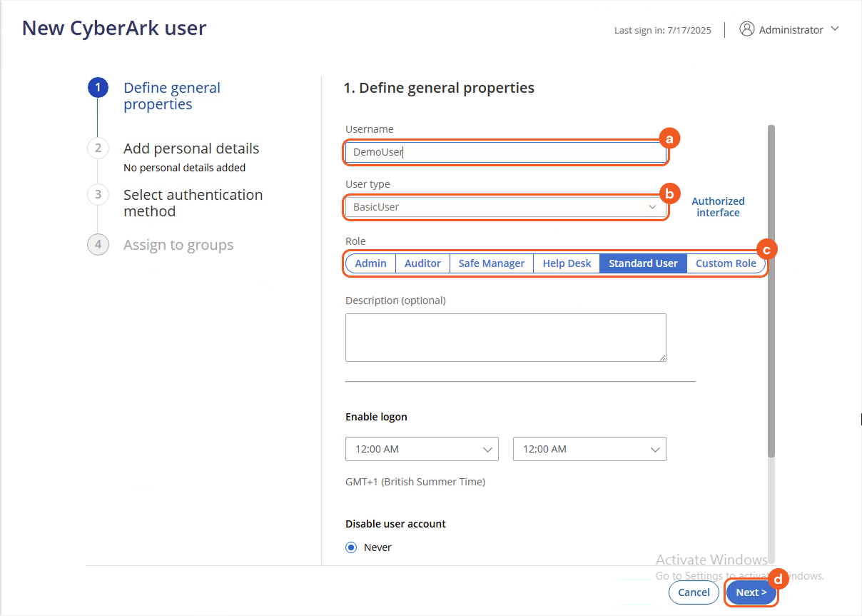This screenshot has width=862, height=616.
Task: Expand the Administrator account chevron menu
Action: tap(835, 29)
